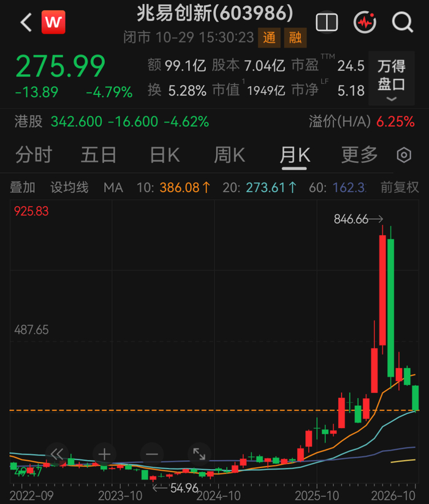Open 设均线 moving average settings
The image size is (429, 504).
pyautogui.click(x=69, y=187)
